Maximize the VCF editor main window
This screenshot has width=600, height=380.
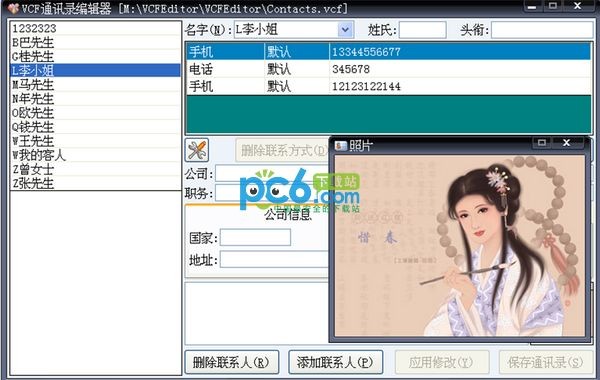[x=553, y=6]
